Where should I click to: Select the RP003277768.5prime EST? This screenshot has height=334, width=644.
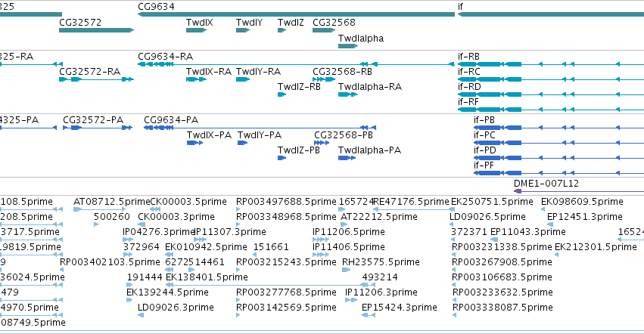click(238, 300)
